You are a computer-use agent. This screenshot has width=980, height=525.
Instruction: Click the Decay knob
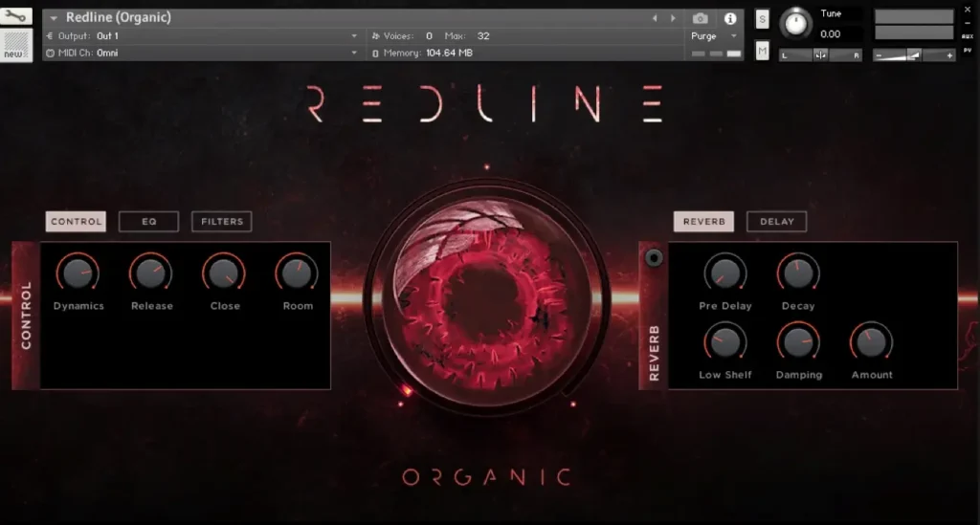(x=798, y=273)
